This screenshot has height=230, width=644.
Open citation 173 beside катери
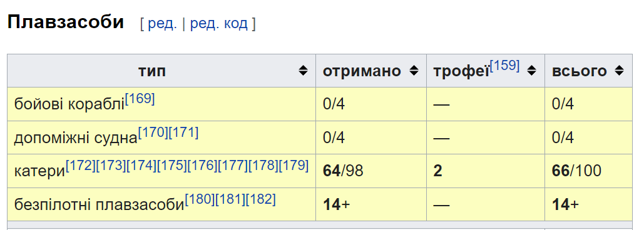coord(111,166)
